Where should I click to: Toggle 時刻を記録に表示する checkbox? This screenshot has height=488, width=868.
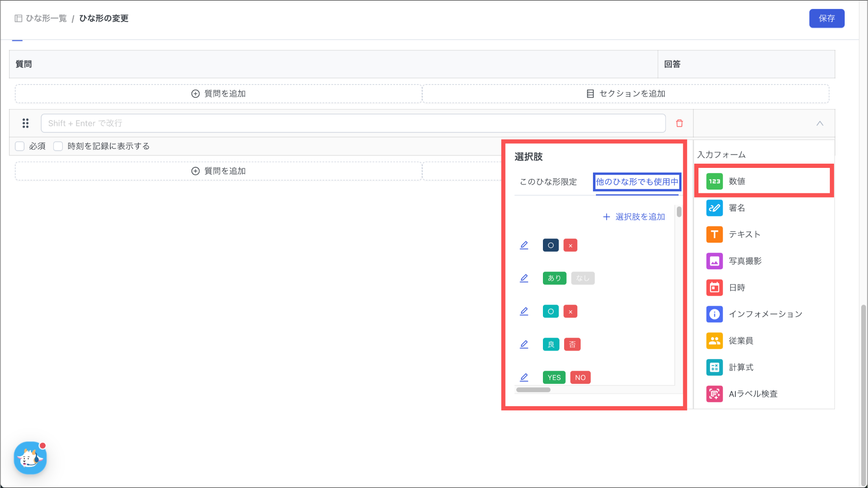coord(58,146)
